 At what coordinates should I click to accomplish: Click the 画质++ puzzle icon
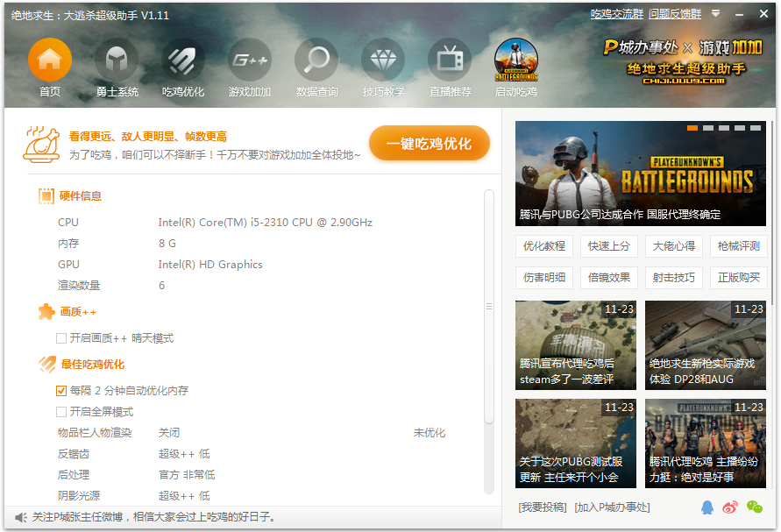pos(46,312)
